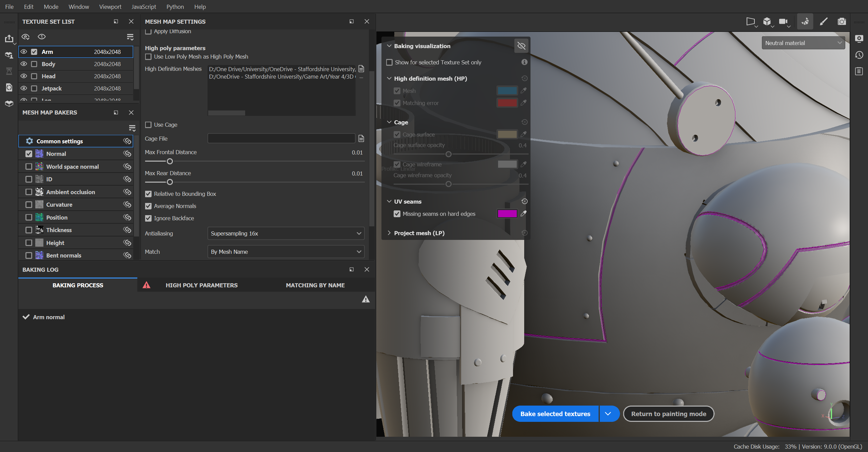
Task: Enable the Use Cage checkbox
Action: point(148,125)
